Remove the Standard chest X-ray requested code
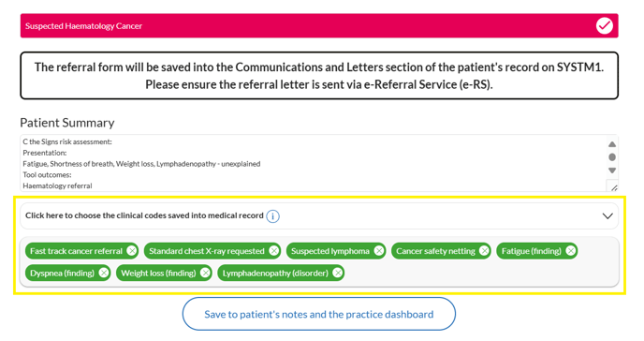Viewport: 644px width, 341px height. click(274, 251)
